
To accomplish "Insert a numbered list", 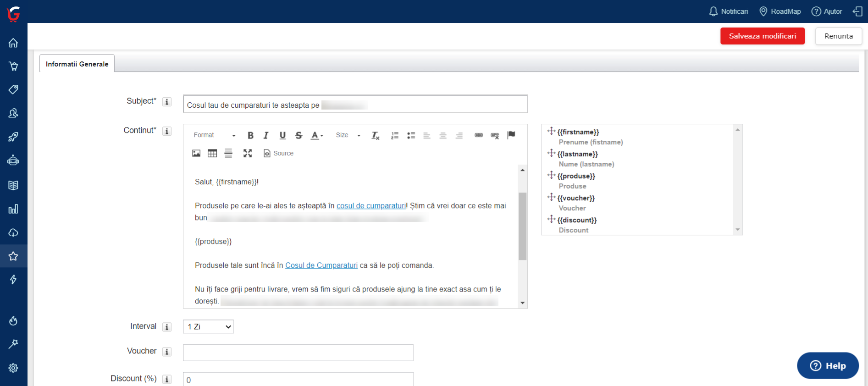I will click(394, 135).
